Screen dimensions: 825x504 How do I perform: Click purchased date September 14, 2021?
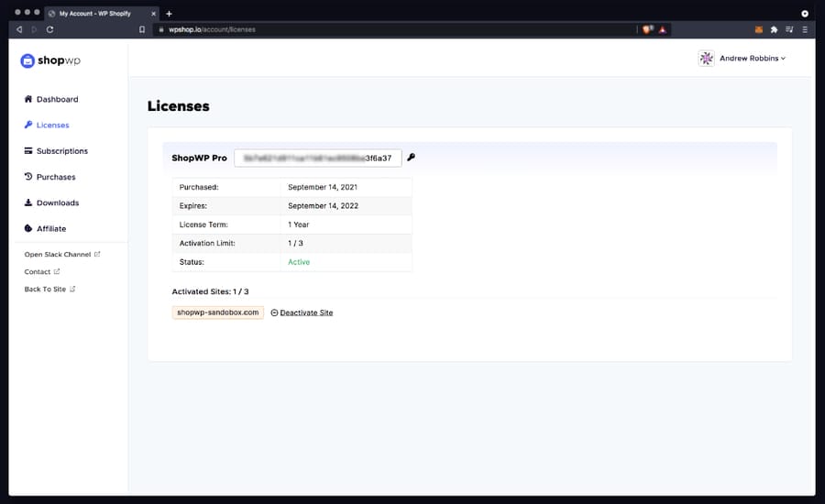tap(323, 187)
